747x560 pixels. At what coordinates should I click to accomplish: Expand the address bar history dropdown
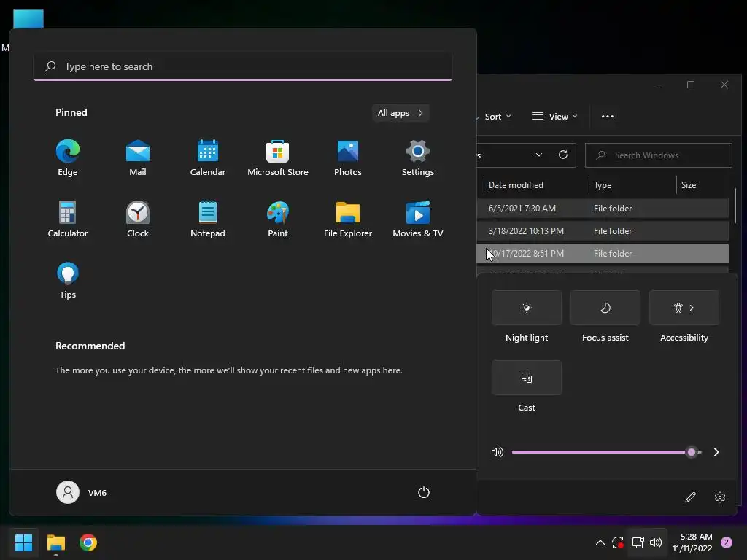pos(539,155)
